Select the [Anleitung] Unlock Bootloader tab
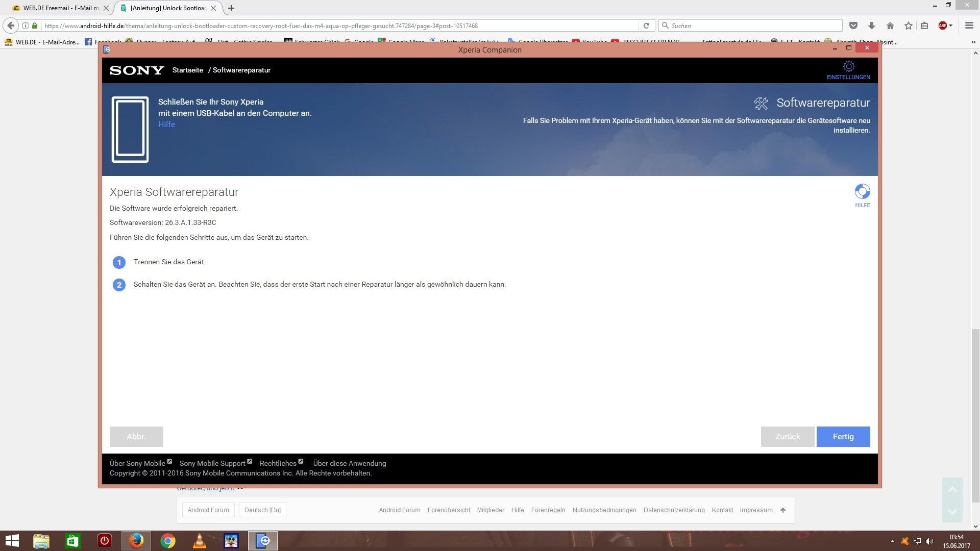 point(167,8)
